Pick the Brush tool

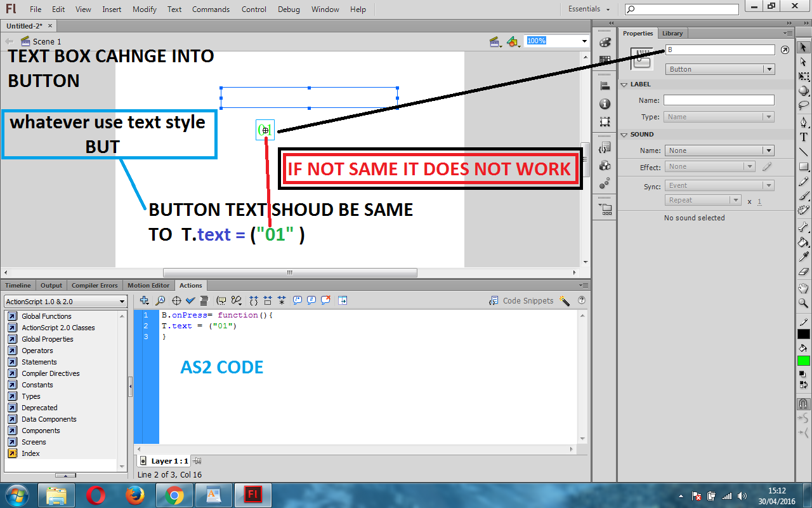pos(804,196)
